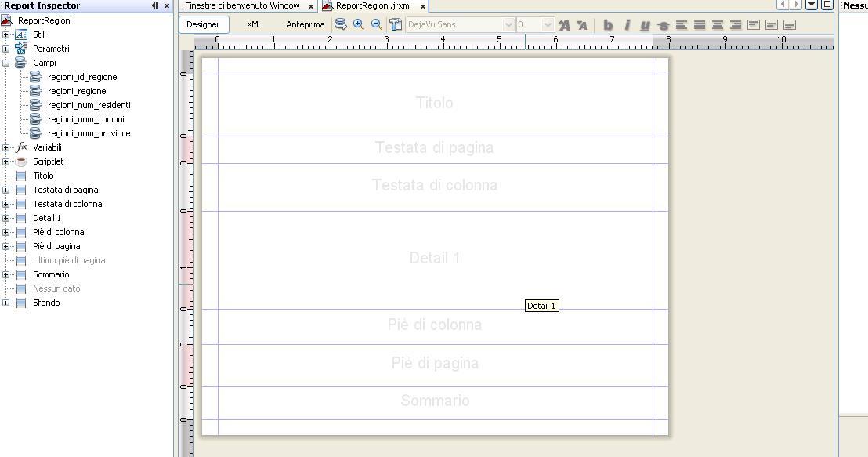Select the Titolo band in tree

click(x=43, y=176)
